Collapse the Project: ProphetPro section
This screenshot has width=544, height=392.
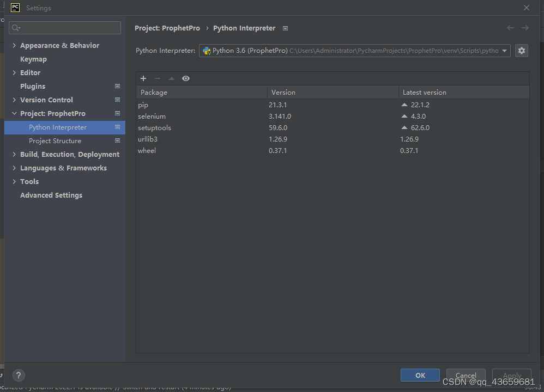pyautogui.click(x=14, y=113)
